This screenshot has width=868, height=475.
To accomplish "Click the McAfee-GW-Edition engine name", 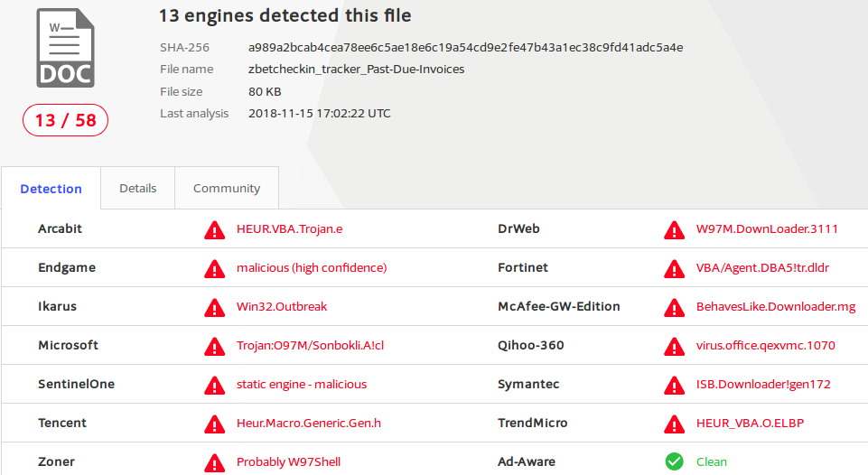I will coord(559,306).
